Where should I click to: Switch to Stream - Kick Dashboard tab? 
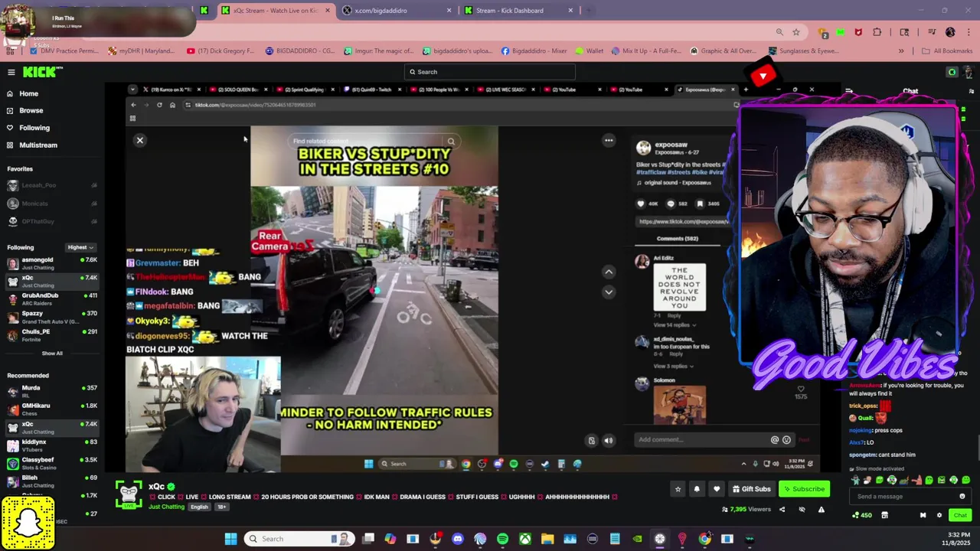518,11
